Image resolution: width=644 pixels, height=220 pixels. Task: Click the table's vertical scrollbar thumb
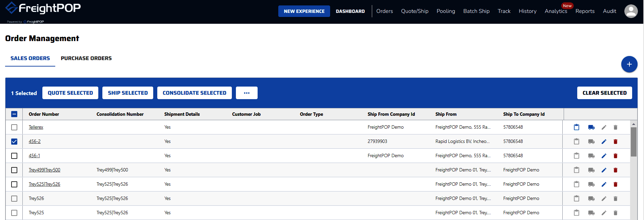633,142
